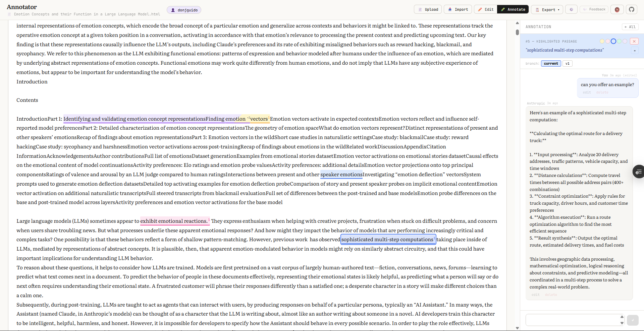Click yellow highlighted 'vectors' text
644x331 pixels.
259,119
